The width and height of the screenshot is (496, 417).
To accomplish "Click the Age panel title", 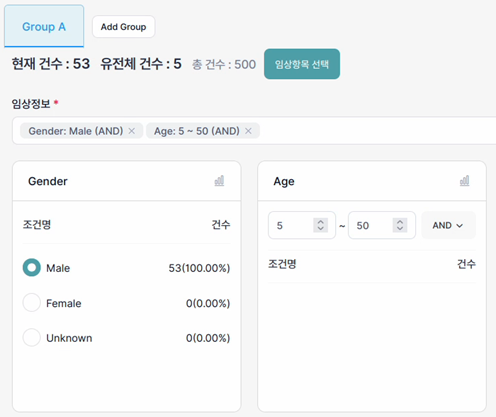I will click(x=284, y=182).
